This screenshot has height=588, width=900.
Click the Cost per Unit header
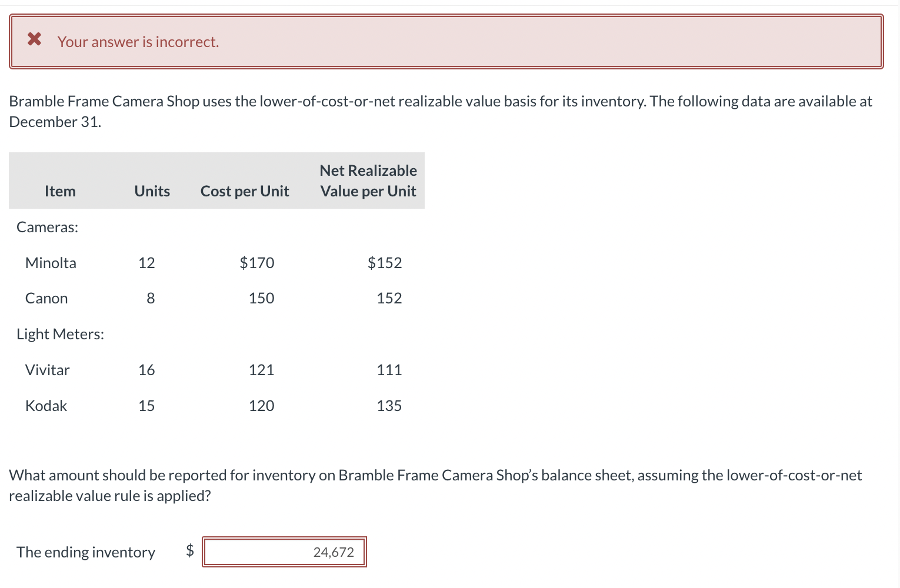[245, 191]
